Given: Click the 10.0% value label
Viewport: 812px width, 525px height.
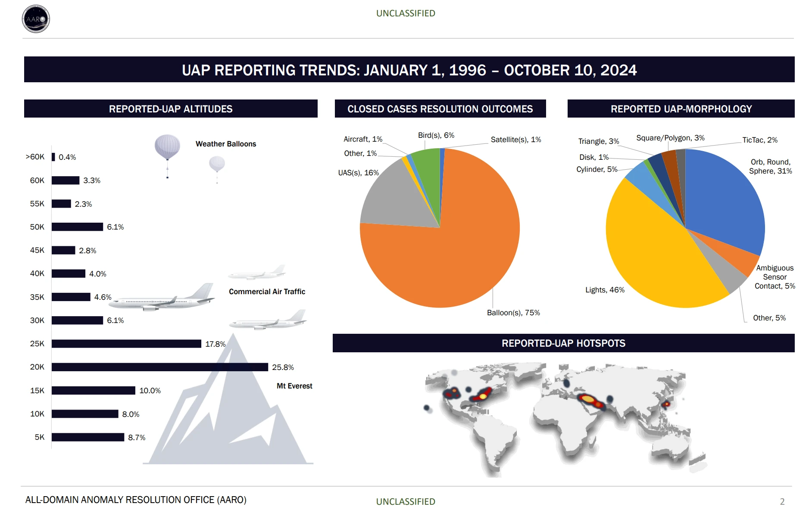Looking at the screenshot, I should [150, 391].
